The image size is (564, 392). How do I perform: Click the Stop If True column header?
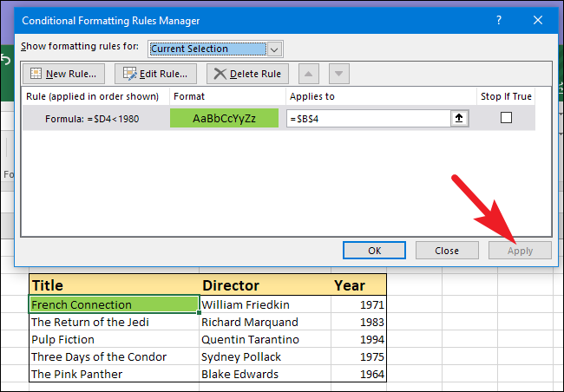[x=506, y=96]
